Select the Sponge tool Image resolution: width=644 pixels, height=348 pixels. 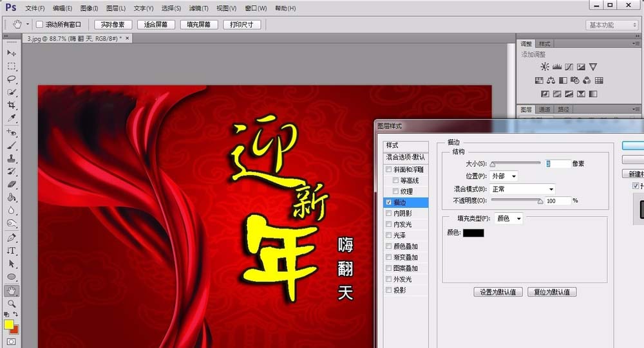pos(12,224)
